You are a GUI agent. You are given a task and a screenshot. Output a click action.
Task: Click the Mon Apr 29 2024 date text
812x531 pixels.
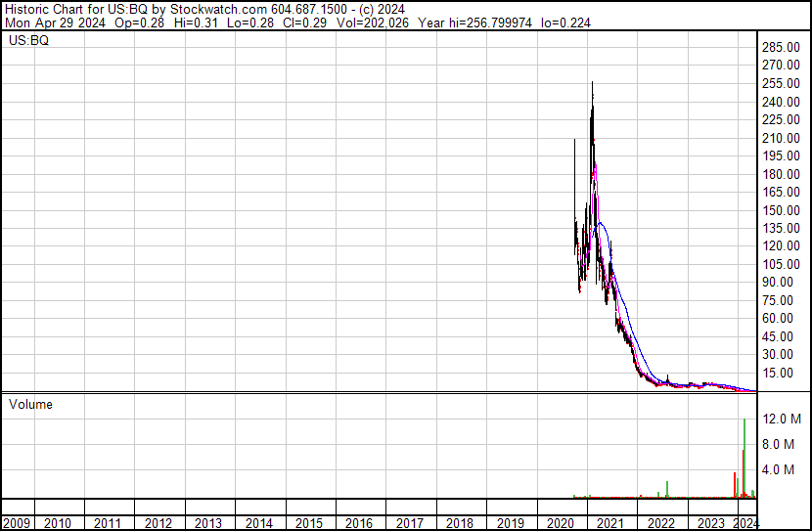coord(55,22)
